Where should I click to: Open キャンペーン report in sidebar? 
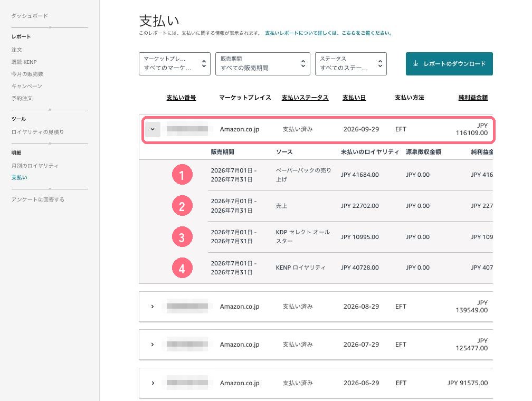(x=26, y=86)
